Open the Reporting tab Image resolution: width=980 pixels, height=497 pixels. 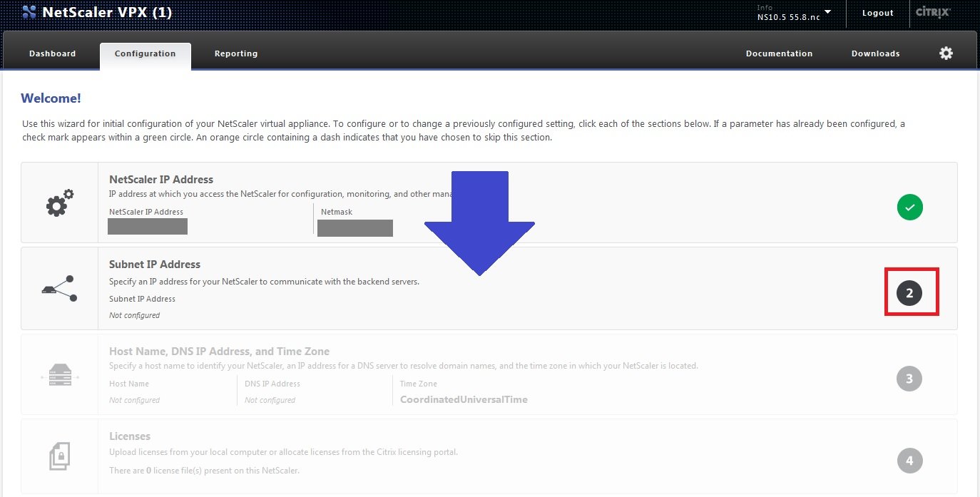click(236, 53)
